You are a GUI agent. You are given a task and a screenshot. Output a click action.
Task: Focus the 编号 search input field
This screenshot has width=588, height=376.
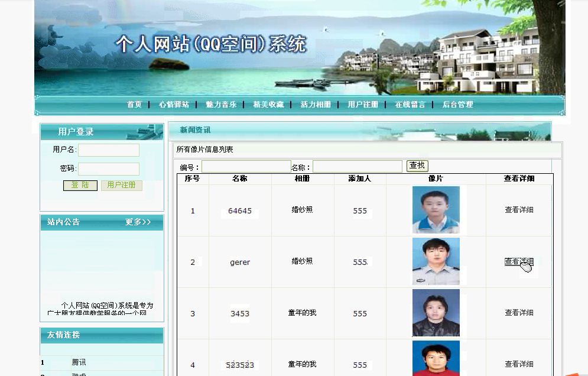pyautogui.click(x=246, y=167)
